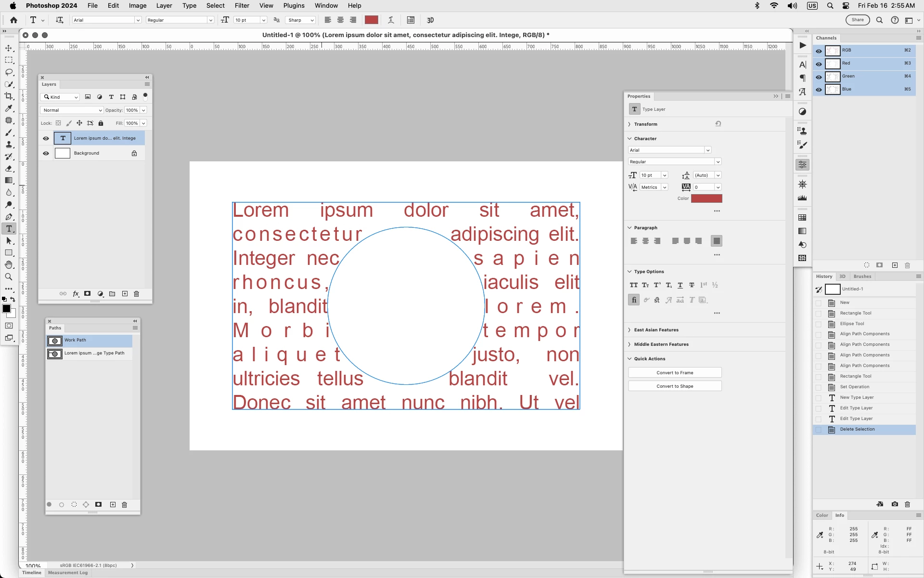Click the Create Warped Text icon
This screenshot has height=578, width=924.
(391, 20)
